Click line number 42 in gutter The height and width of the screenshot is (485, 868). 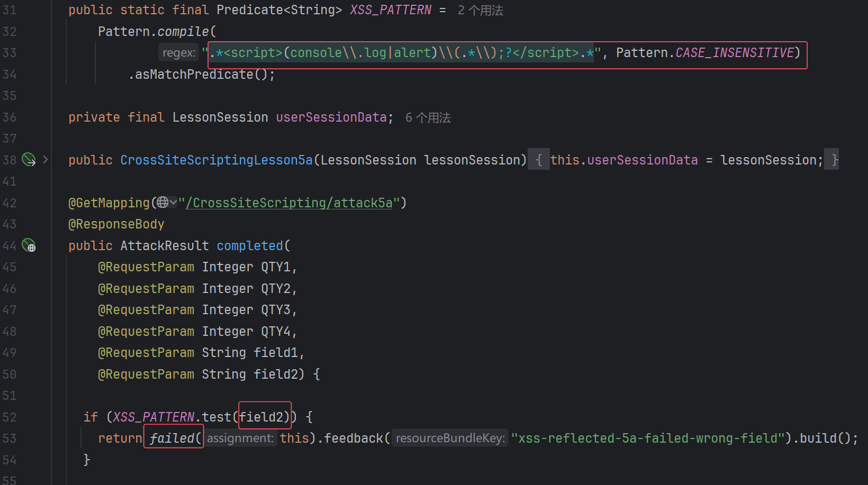coord(10,203)
